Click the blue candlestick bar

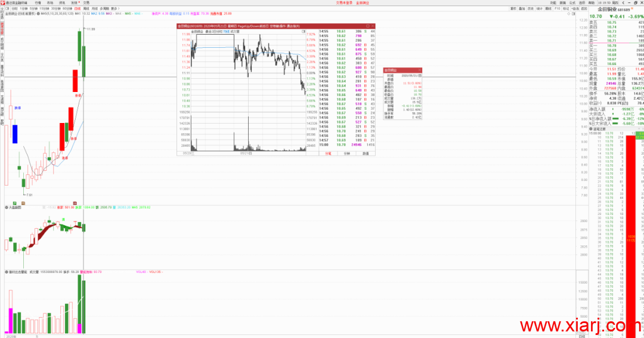coord(15,134)
